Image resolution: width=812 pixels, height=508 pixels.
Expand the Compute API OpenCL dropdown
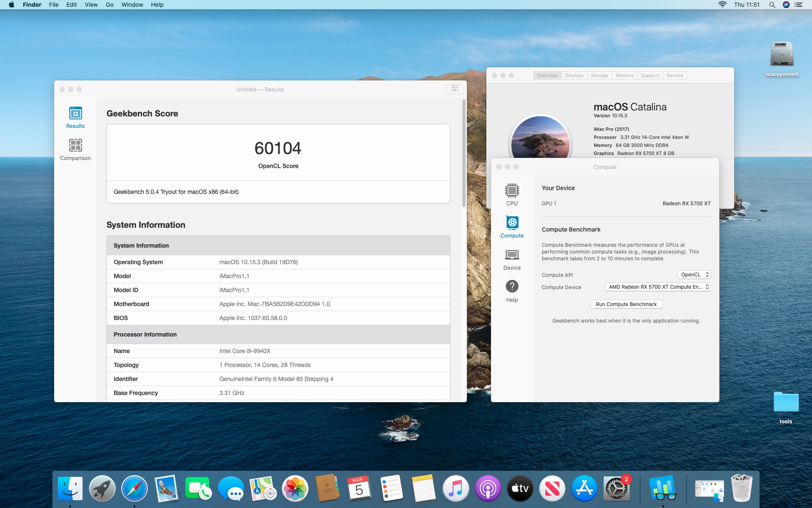click(x=694, y=275)
